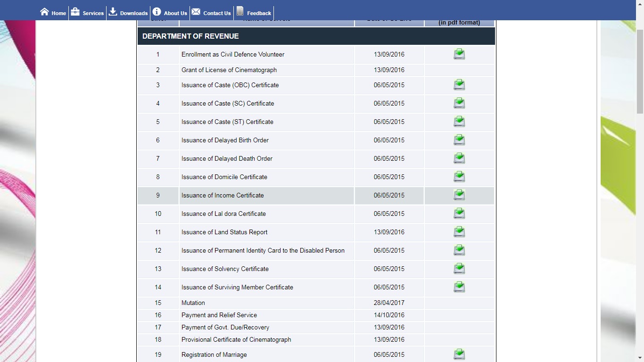Download the Enrollment as Civil Defence Volunteer PDF
The width and height of the screenshot is (644, 362).
click(x=459, y=54)
